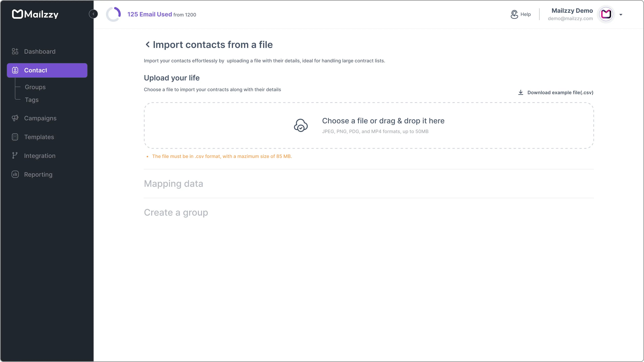Screen dimensions: 644x362
Task: Expand the Mapping data section
Action: (173, 184)
